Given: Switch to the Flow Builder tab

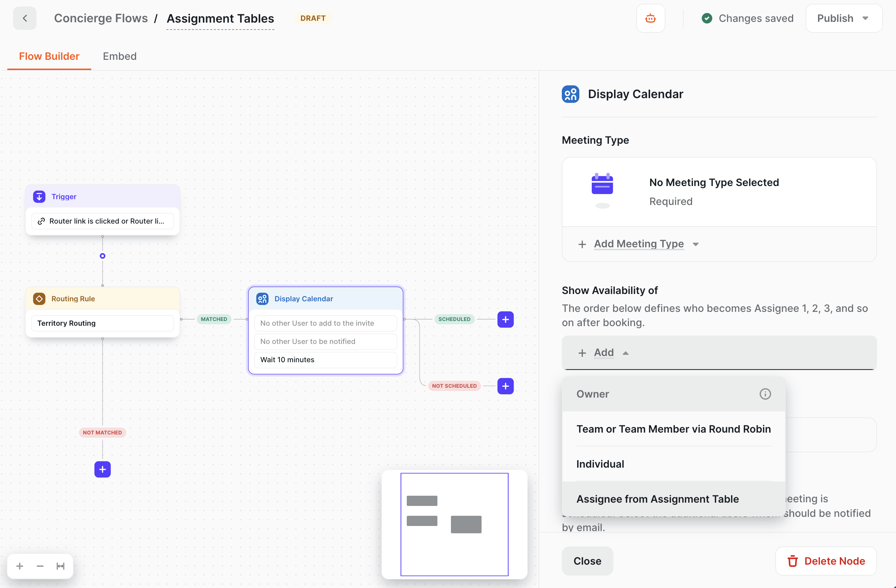Looking at the screenshot, I should point(49,57).
